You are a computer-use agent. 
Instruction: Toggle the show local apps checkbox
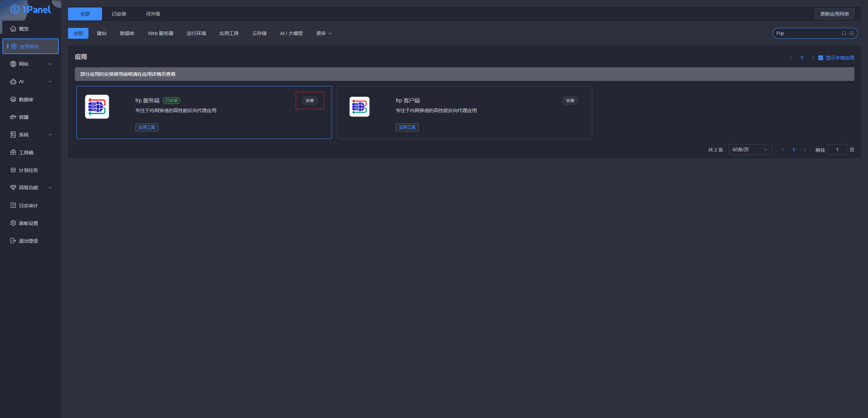[821, 58]
